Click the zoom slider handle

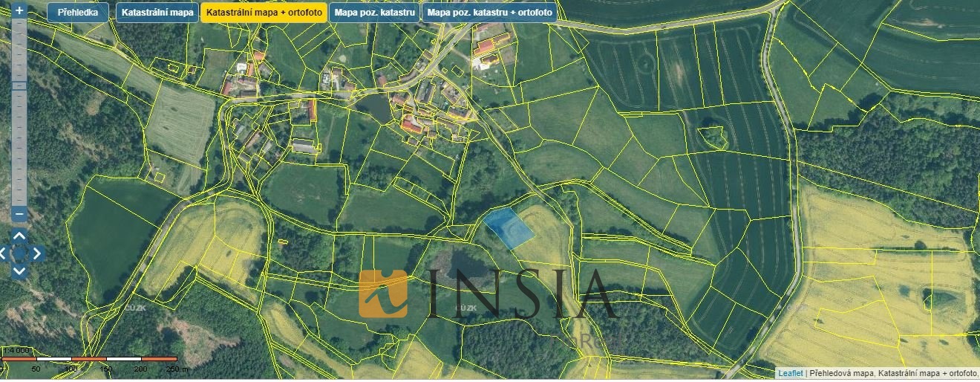pos(19,86)
